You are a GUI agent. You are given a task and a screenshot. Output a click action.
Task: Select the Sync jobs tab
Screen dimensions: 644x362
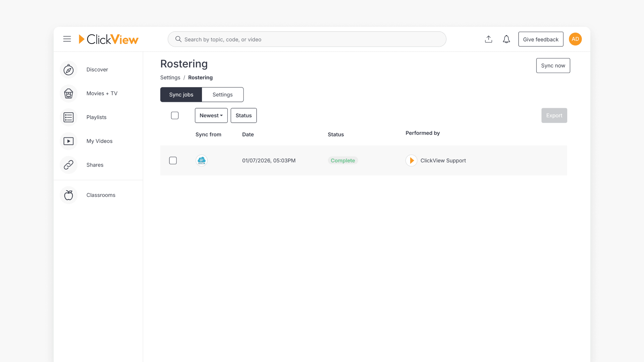click(181, 95)
